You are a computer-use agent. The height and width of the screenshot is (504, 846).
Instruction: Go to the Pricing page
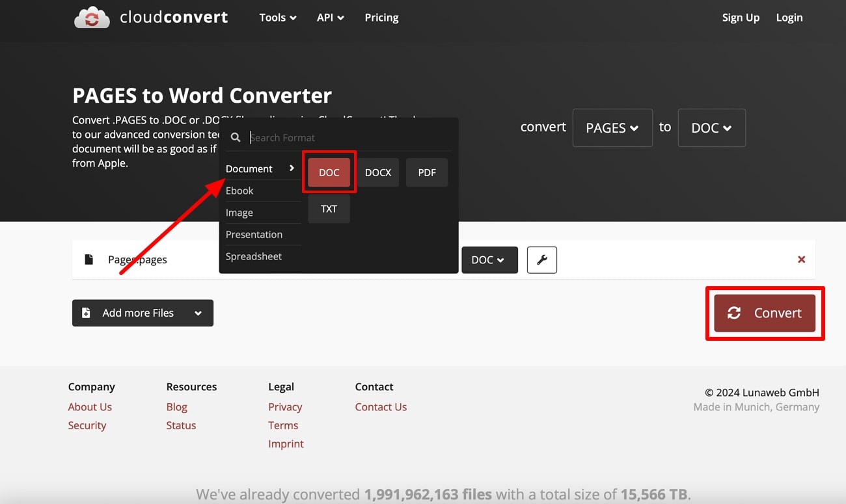[x=381, y=18]
